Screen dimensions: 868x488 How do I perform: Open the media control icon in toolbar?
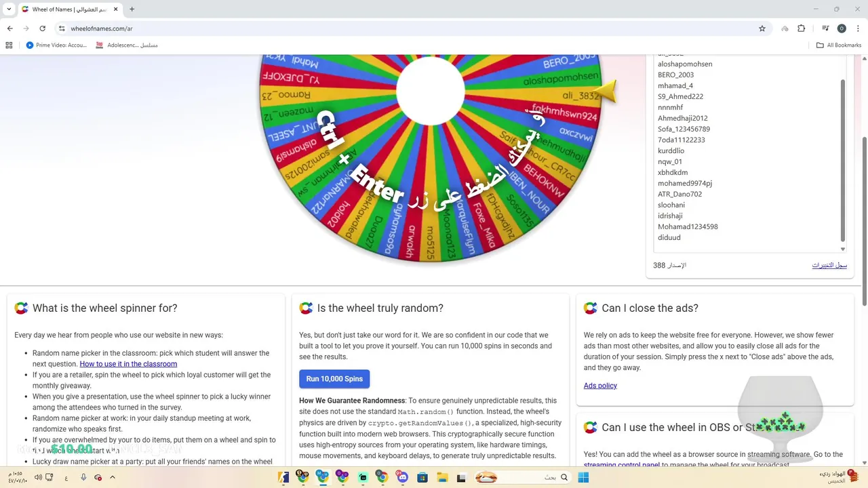point(825,28)
